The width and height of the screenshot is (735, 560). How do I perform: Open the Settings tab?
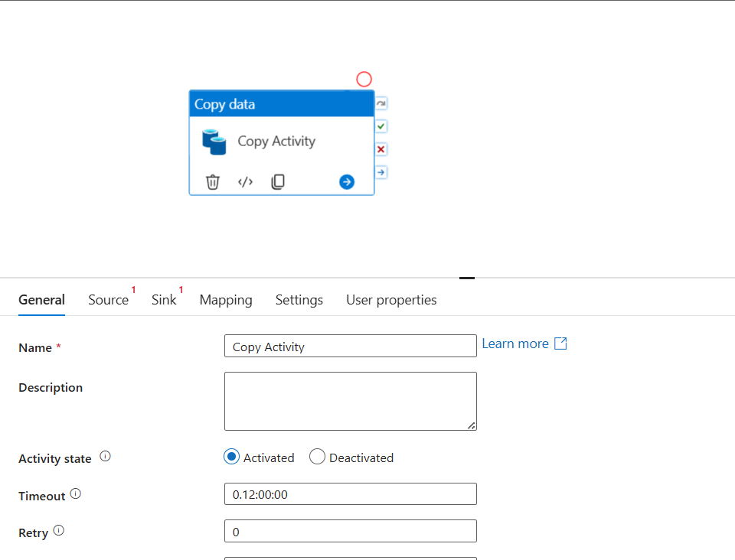point(299,300)
